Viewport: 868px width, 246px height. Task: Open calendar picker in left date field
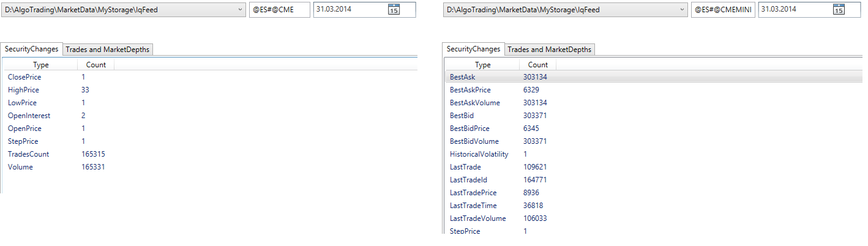(x=394, y=10)
